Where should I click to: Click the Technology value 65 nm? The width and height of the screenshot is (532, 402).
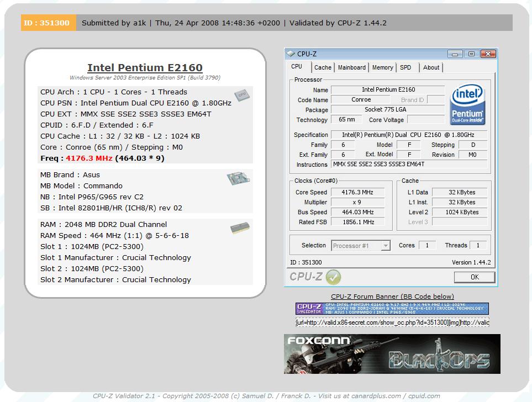[x=346, y=119]
